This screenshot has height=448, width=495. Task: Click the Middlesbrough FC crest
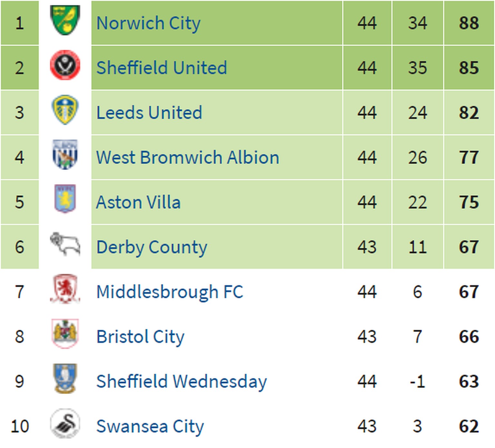pyautogui.click(x=65, y=289)
